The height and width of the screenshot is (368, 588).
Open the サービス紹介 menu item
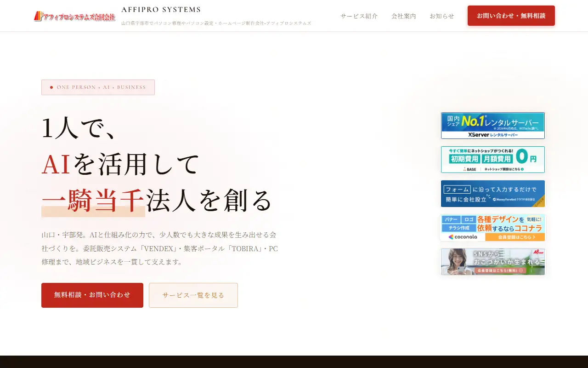(359, 16)
